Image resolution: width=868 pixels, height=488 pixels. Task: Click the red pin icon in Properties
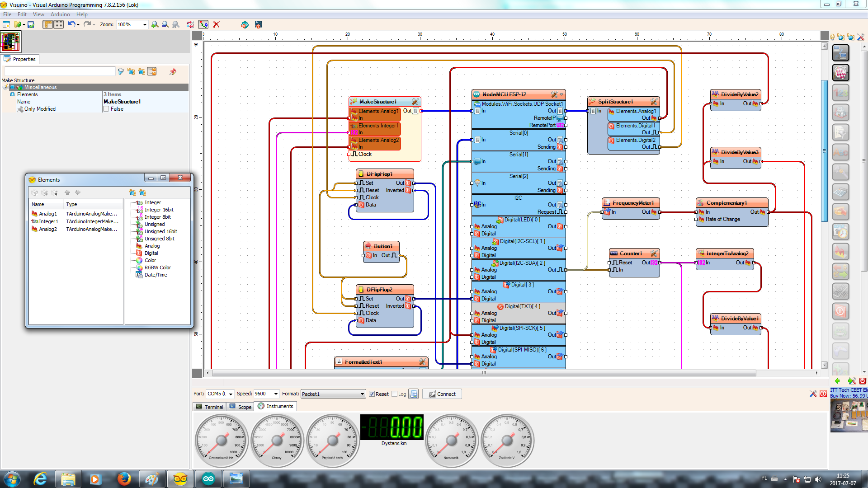[x=173, y=71]
